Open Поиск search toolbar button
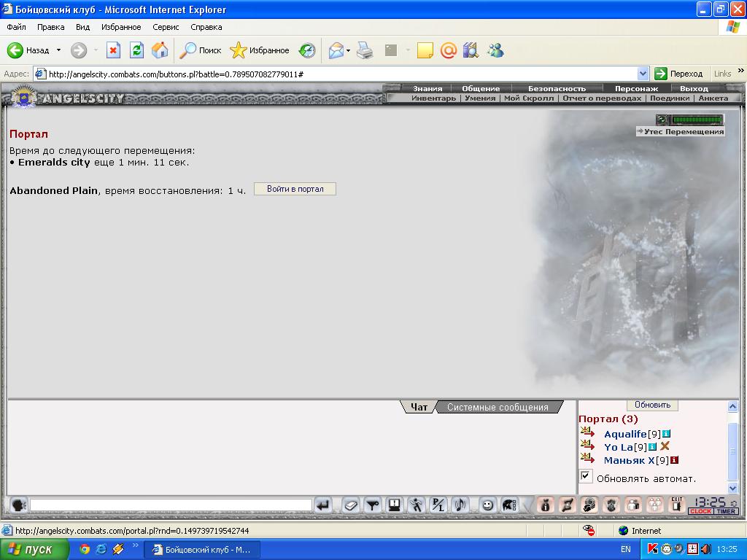The image size is (747, 560). 201,50
